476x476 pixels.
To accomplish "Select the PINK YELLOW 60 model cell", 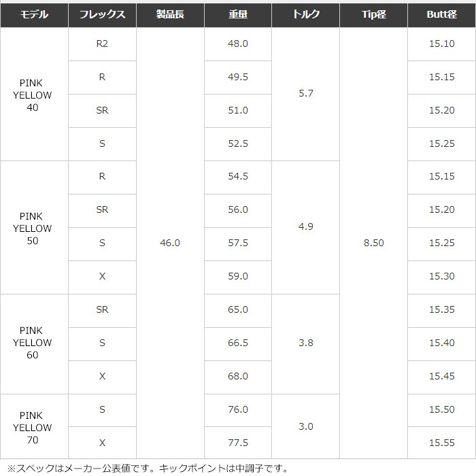I will click(34, 343).
